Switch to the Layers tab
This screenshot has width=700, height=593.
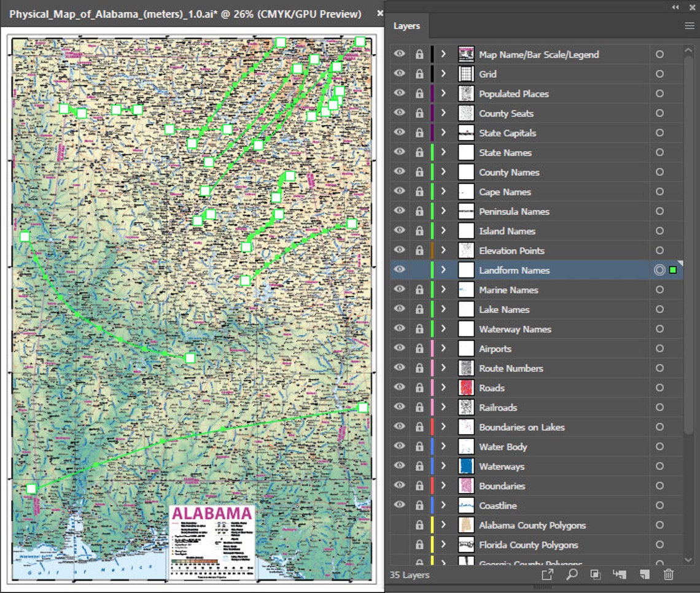click(x=407, y=26)
